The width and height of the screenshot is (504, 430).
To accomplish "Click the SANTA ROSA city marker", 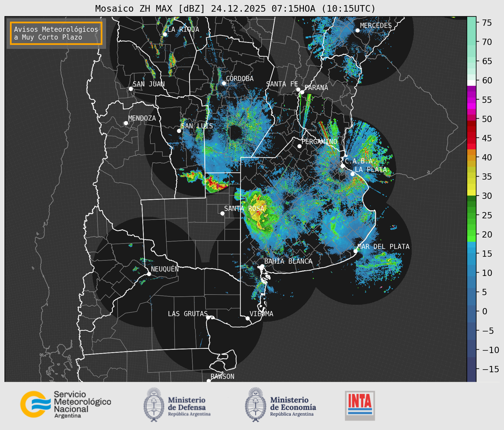I will [x=222, y=214].
